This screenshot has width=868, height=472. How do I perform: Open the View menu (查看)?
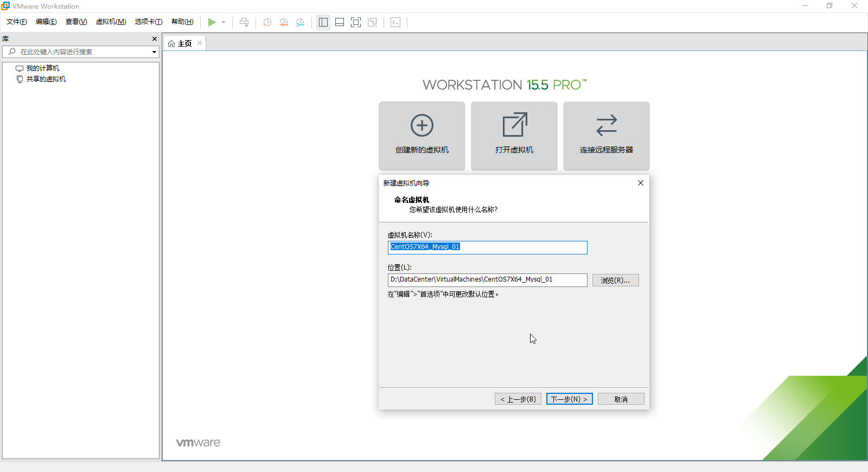point(76,22)
